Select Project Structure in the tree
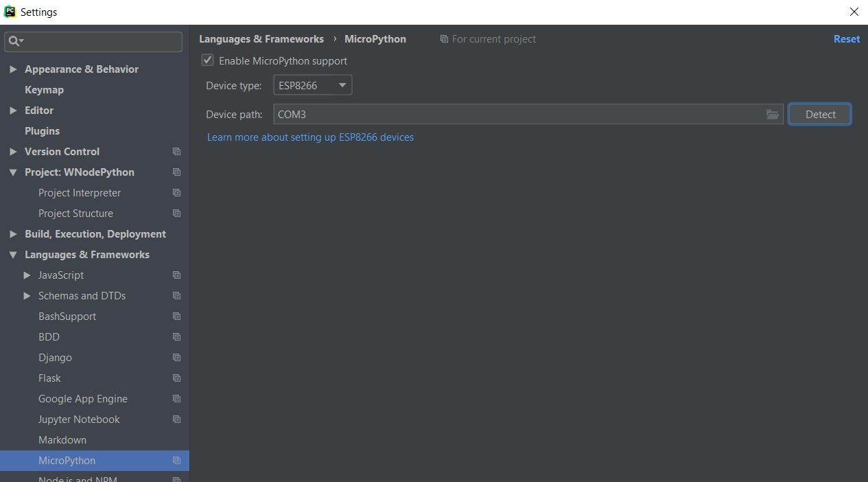 click(75, 214)
